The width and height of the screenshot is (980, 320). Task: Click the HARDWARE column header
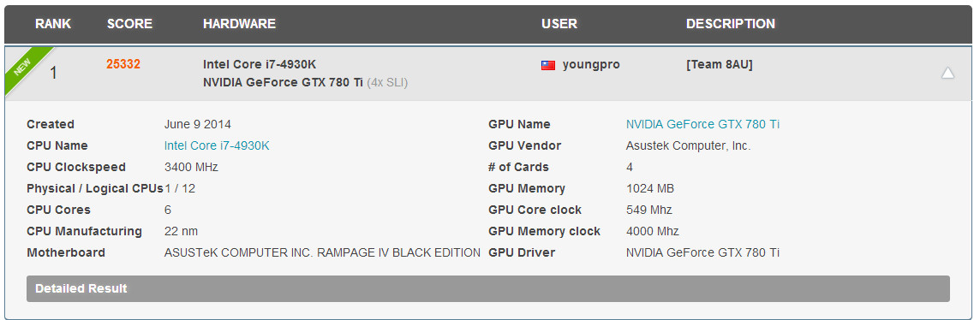[239, 24]
